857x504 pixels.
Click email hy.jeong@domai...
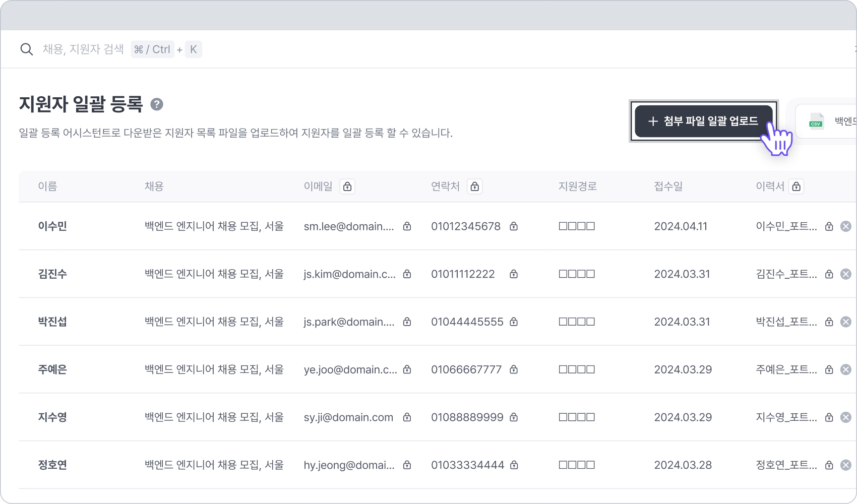[x=349, y=465]
